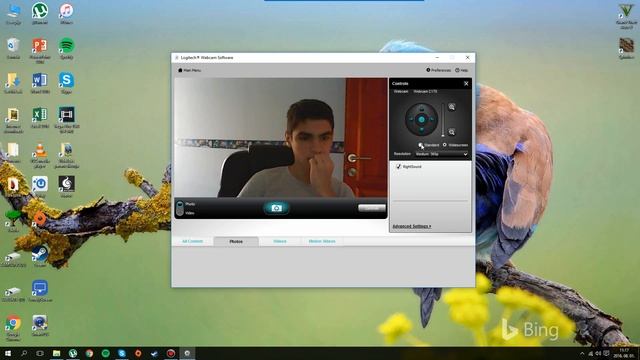640x360 pixels.
Task: Zoom in the webcam with the upper magnifier
Action: pyautogui.click(x=451, y=107)
